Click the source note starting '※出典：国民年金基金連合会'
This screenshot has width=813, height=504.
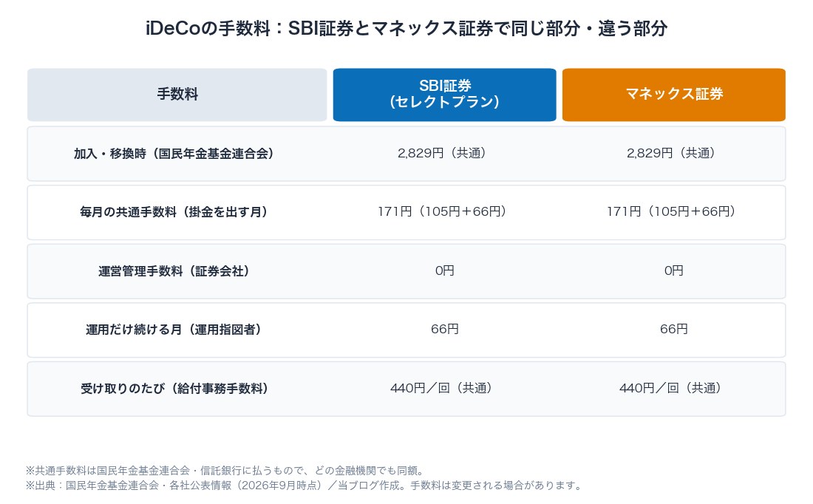(x=305, y=486)
